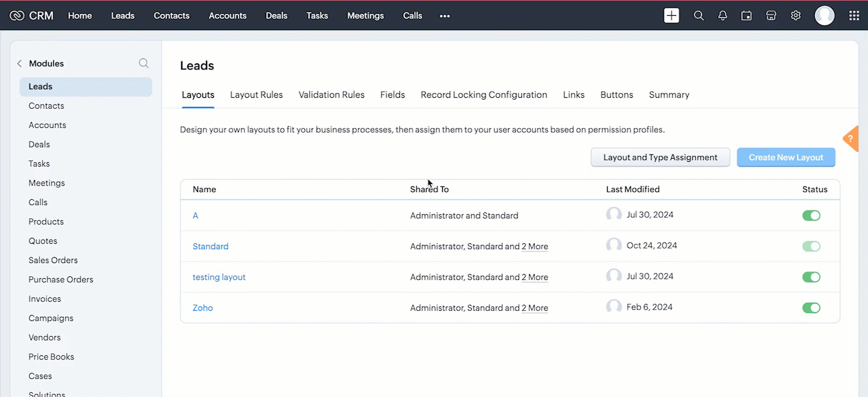The height and width of the screenshot is (397, 868).
Task: Open the Deals menu in top bar
Action: pyautogui.click(x=276, y=16)
